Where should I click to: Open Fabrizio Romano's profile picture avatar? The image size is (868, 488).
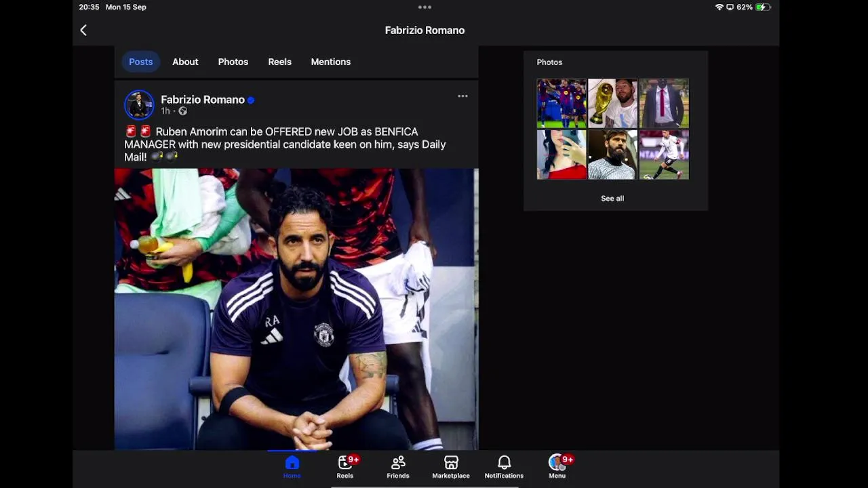[139, 105]
